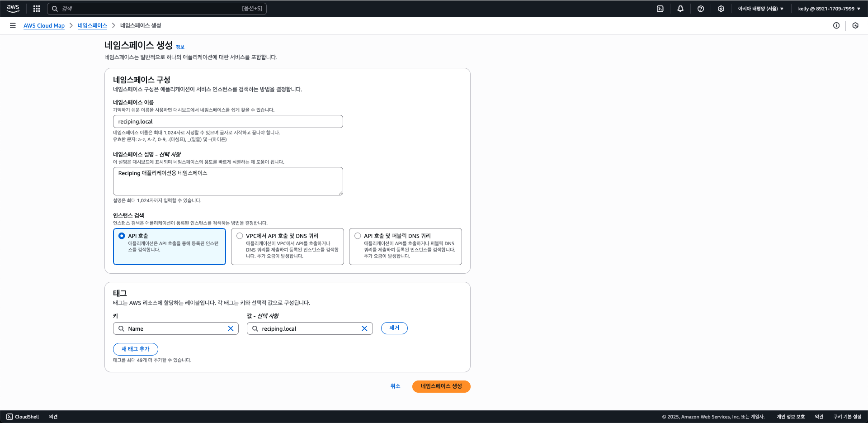Click the 태그 section heading
The height and width of the screenshot is (423, 868).
pyautogui.click(x=120, y=293)
